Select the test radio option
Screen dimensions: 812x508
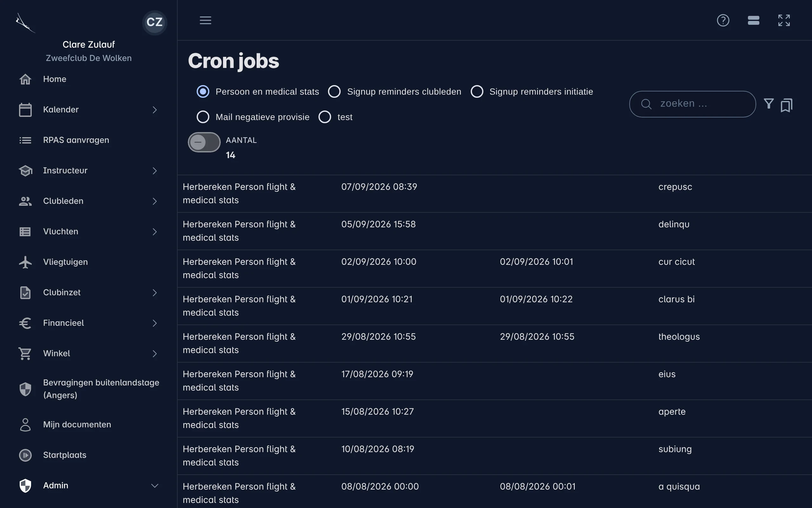324,117
